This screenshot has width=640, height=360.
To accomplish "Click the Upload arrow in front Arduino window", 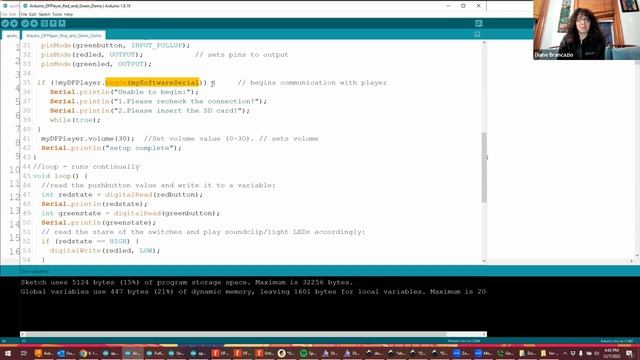I will coord(34,24).
